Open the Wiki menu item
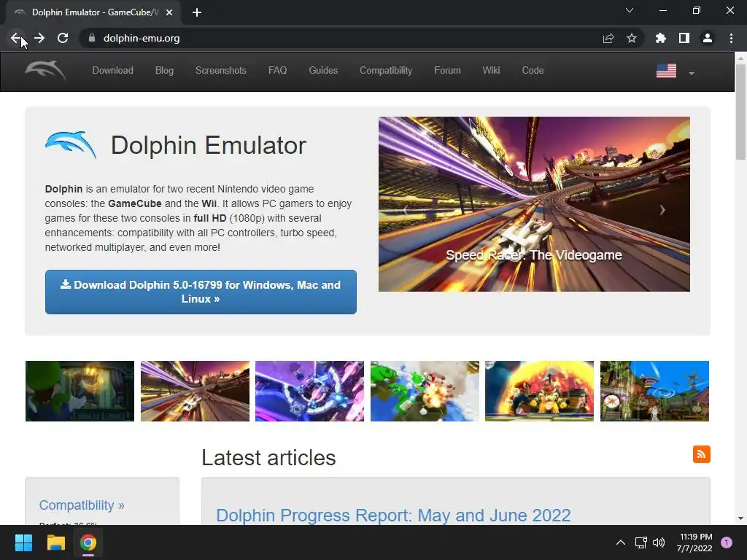Image resolution: width=747 pixels, height=560 pixels. click(491, 71)
